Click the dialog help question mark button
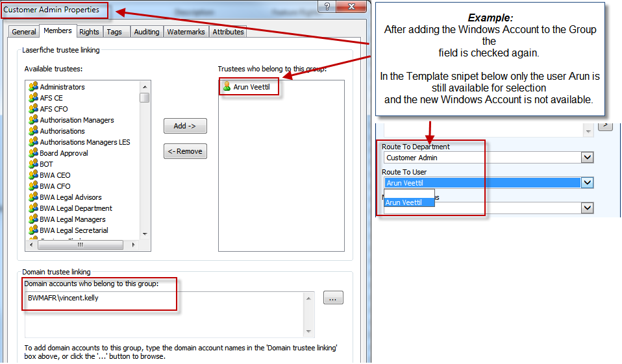The image size is (622, 364). 327,6
